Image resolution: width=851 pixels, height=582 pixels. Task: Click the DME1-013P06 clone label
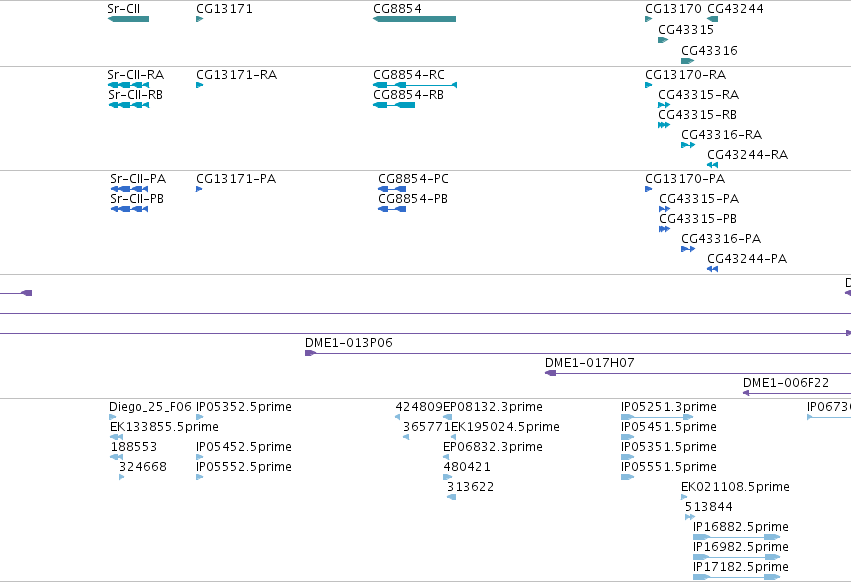pos(349,343)
